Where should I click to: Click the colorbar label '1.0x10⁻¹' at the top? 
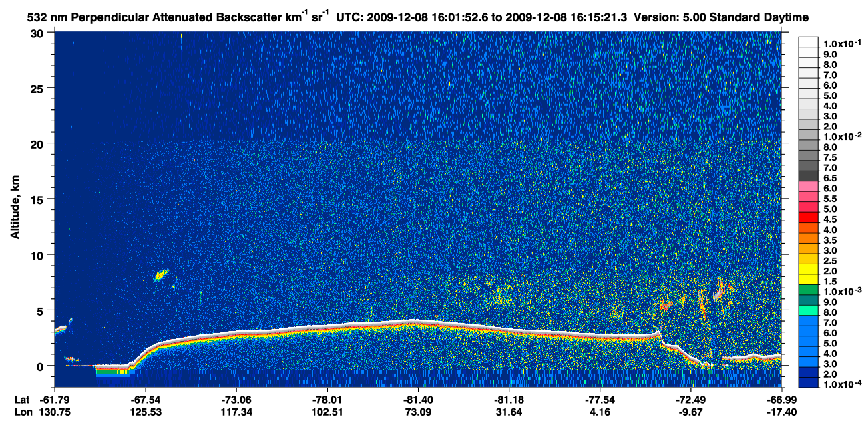coord(841,43)
